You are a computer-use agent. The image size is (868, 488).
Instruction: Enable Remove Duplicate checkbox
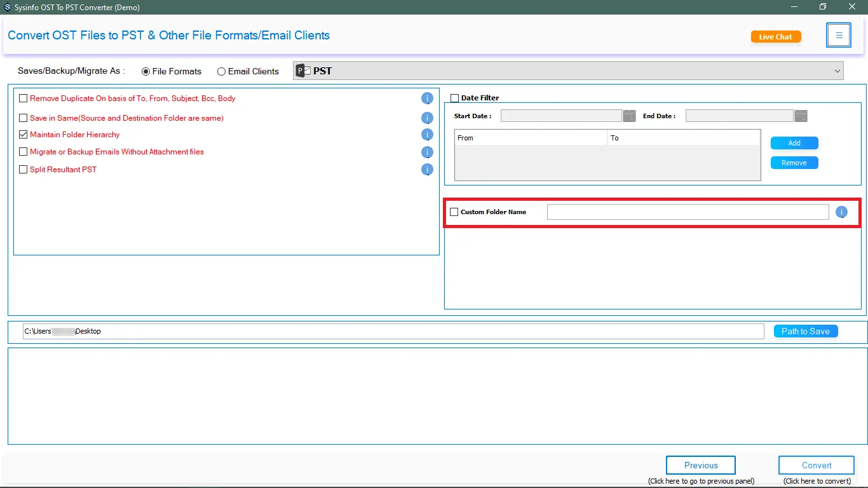(x=24, y=98)
